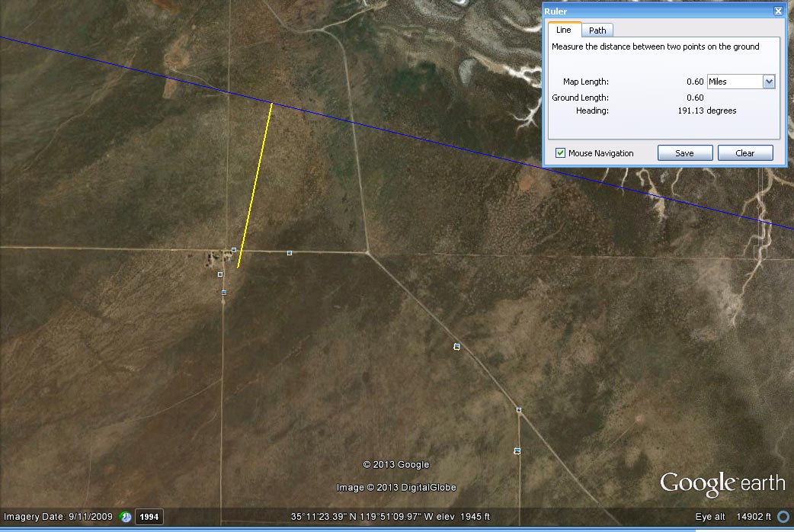794x532 pixels.
Task: Click photo icon where diagonal road forks south
Action: 519,410
